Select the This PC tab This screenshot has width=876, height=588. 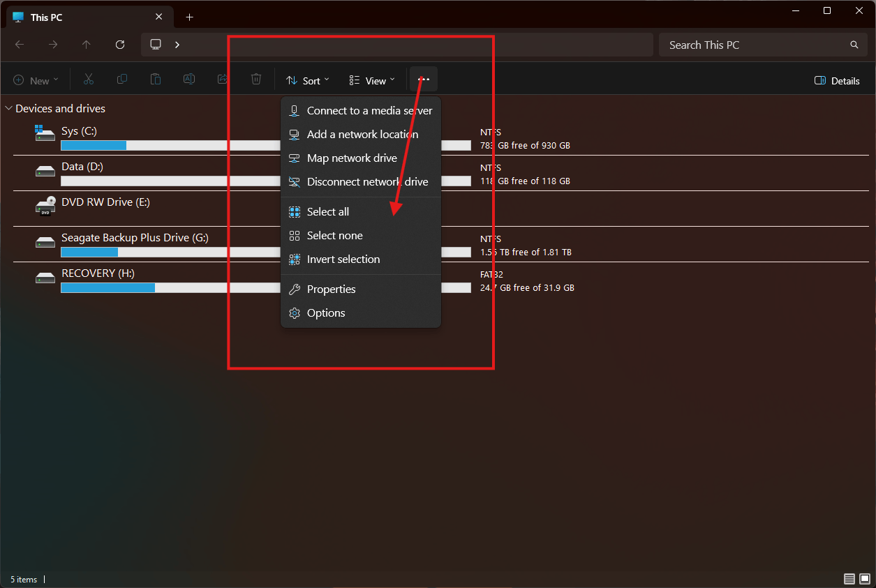89,17
